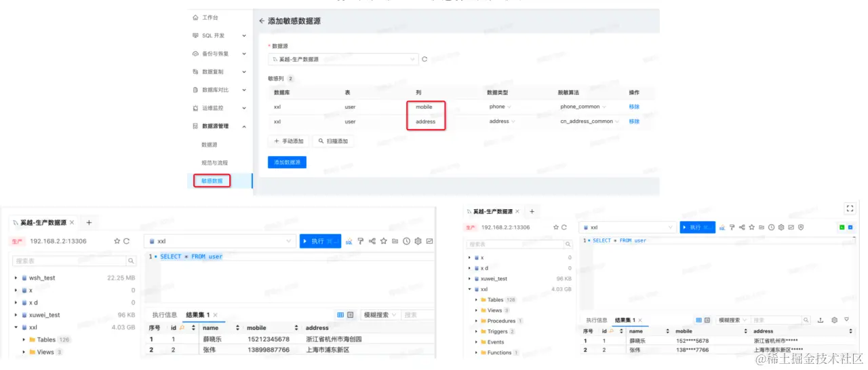Screen dimensions: 868x370
Task: Format SQL brush icon in left window
Action: pos(361,241)
